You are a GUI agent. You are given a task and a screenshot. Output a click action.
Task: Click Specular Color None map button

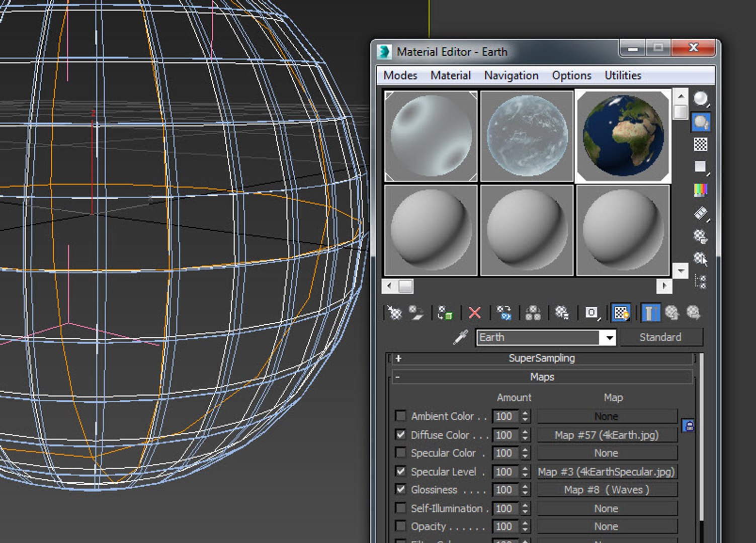coord(607,453)
